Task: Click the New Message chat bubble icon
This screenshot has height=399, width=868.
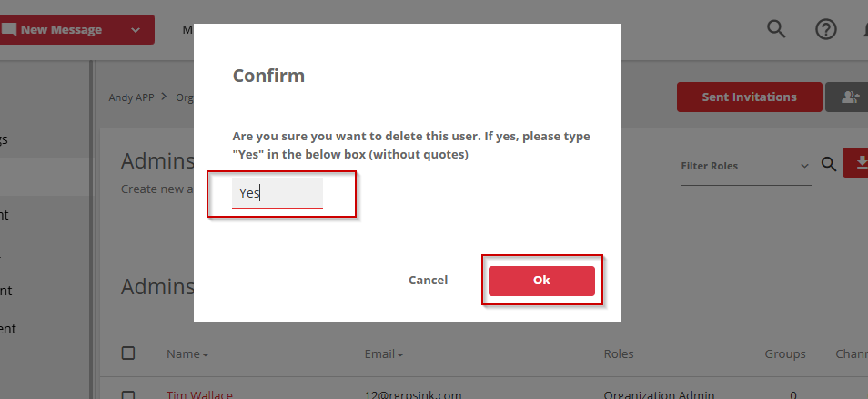Action: coord(8,29)
